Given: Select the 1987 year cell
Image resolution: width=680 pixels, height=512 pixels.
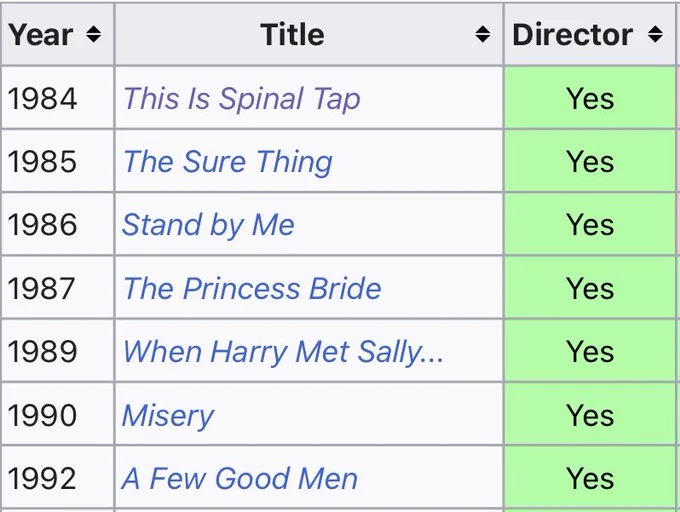Looking at the screenshot, I should [x=58, y=287].
